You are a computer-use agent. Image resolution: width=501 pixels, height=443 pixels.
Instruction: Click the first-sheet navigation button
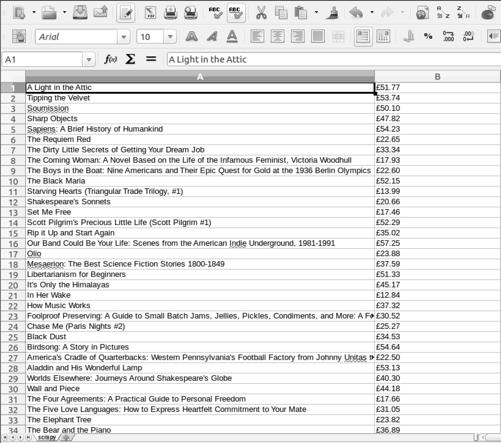tap(5, 437)
